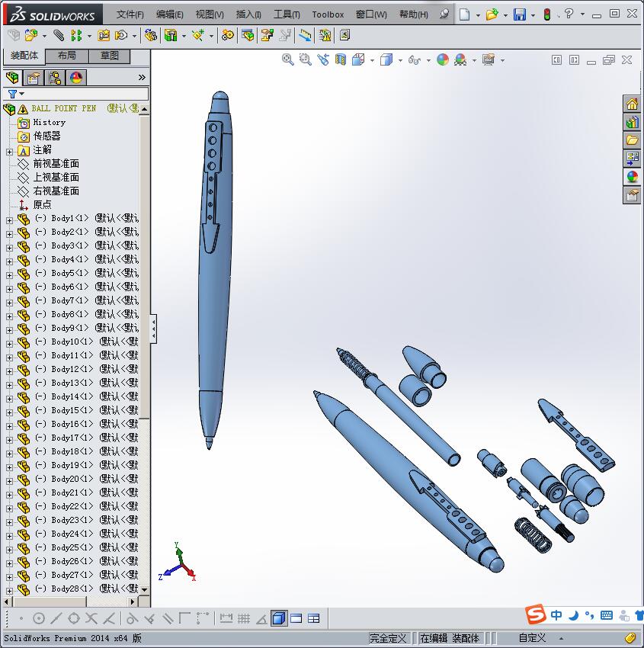
Task: Click the New Motion Study icon
Action: tap(227, 36)
